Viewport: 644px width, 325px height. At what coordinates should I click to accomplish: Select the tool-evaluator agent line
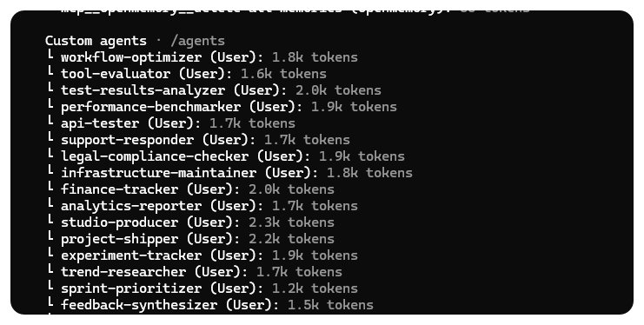(186, 74)
